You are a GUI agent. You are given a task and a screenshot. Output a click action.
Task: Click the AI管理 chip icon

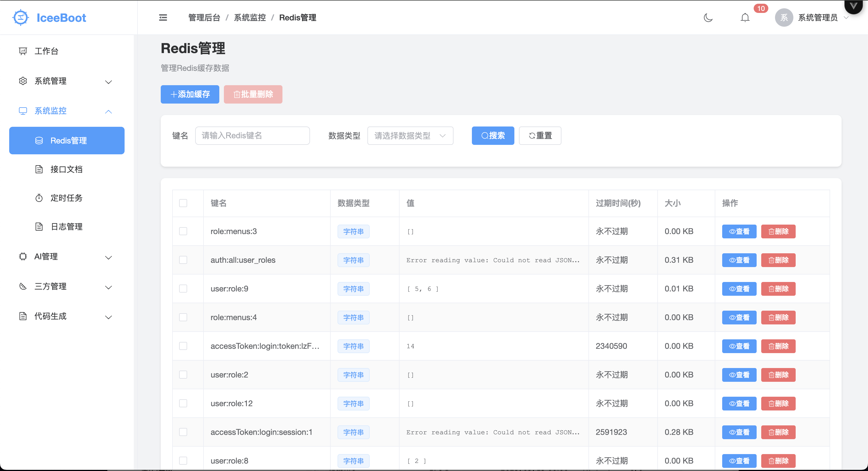click(23, 256)
